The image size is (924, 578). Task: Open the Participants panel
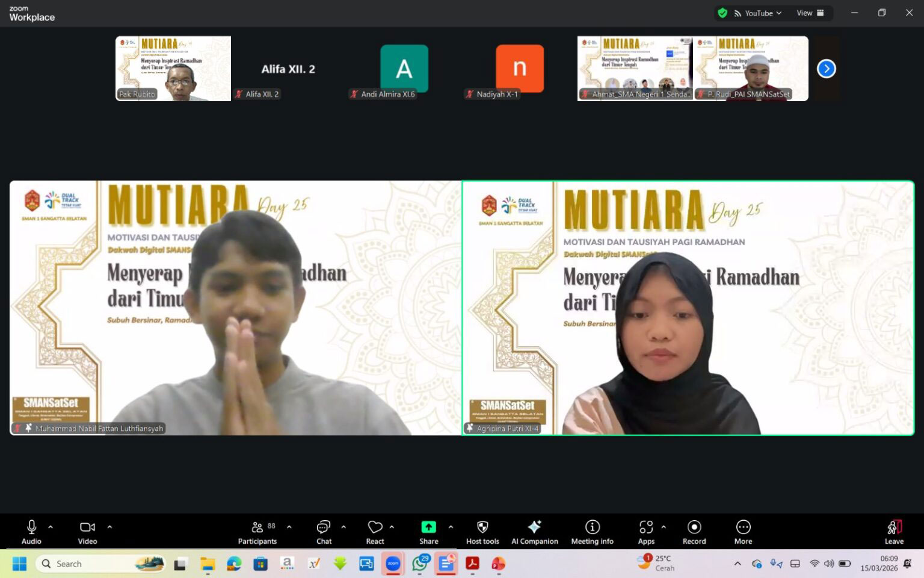tap(257, 532)
